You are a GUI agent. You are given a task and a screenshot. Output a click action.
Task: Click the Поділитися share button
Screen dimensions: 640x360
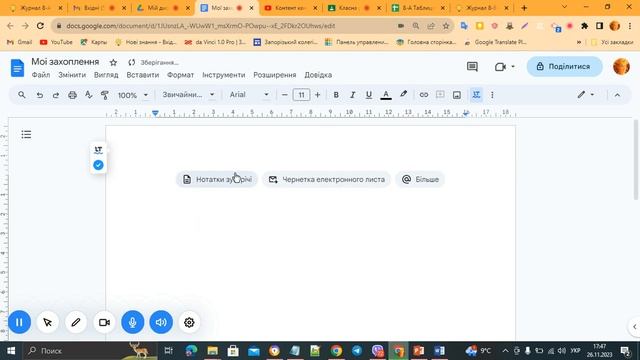click(x=564, y=67)
